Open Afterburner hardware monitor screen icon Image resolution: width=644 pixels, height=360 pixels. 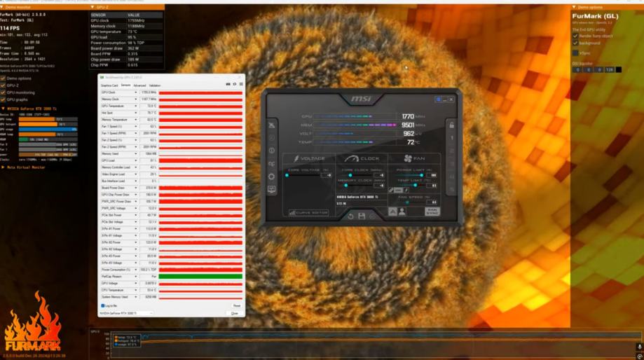coord(271,189)
